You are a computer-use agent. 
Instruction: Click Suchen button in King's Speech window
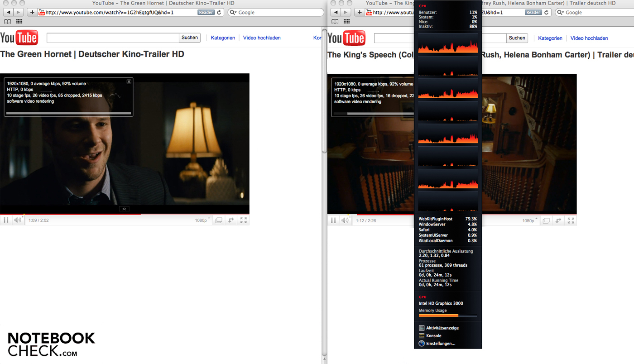pyautogui.click(x=517, y=38)
